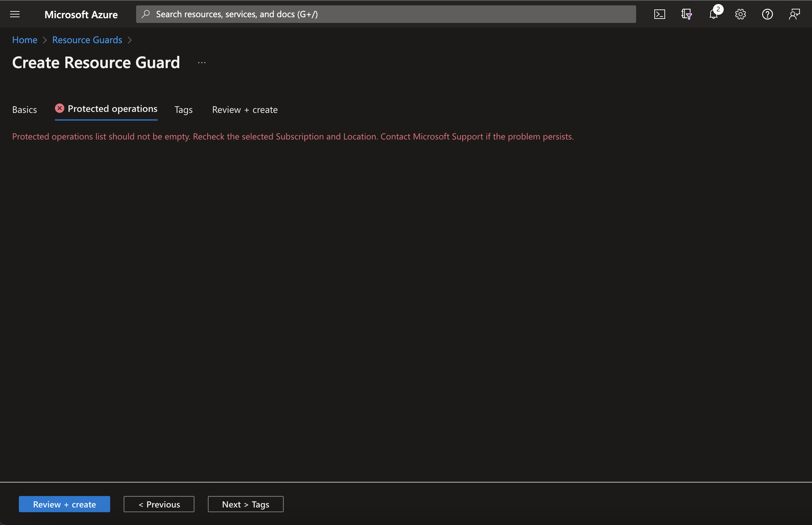
Task: Click the error indicator on Protected operations
Action: point(60,108)
